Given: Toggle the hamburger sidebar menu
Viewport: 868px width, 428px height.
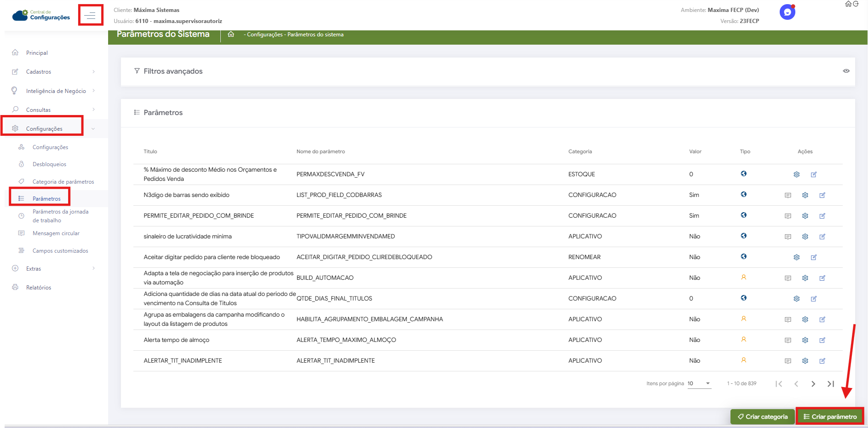Looking at the screenshot, I should tap(90, 16).
